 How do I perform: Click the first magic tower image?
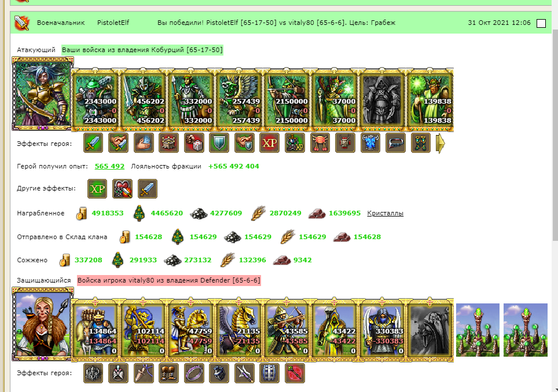coord(478,329)
